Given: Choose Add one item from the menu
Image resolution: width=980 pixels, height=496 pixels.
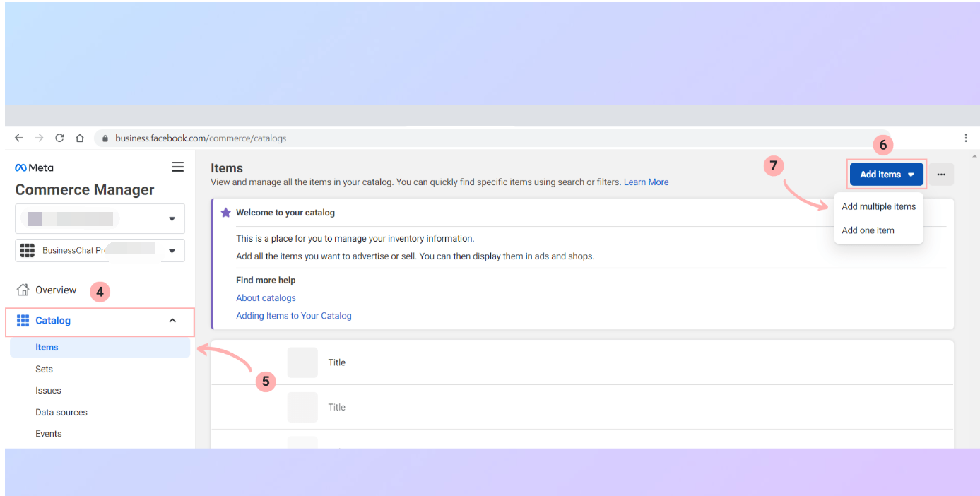Looking at the screenshot, I should tap(868, 230).
